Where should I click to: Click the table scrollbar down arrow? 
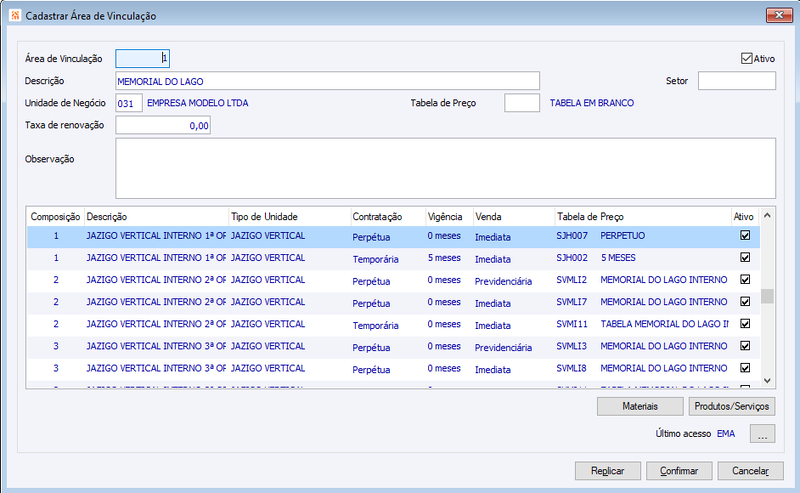pos(767,380)
